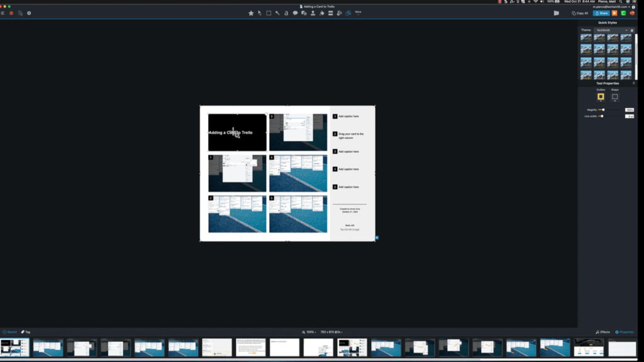This screenshot has height=362, width=644.
Task: Click caption text next to step 5
Action: pos(348,187)
